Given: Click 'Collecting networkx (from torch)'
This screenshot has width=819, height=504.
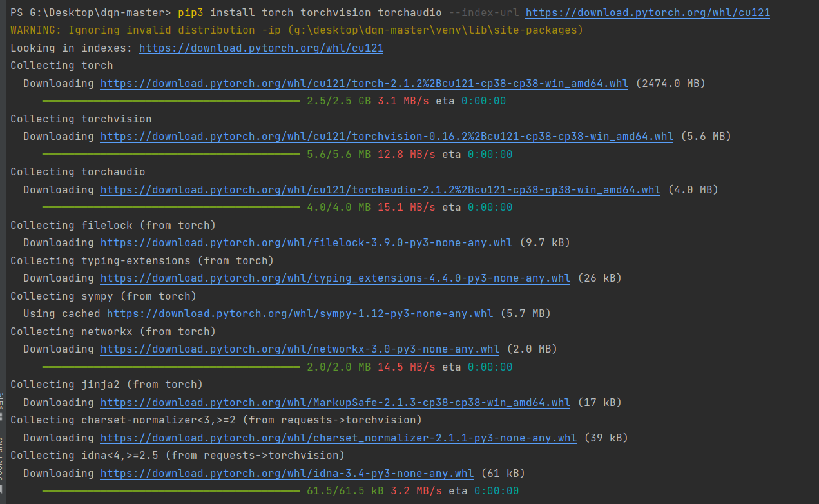Looking at the screenshot, I should coord(113,331).
